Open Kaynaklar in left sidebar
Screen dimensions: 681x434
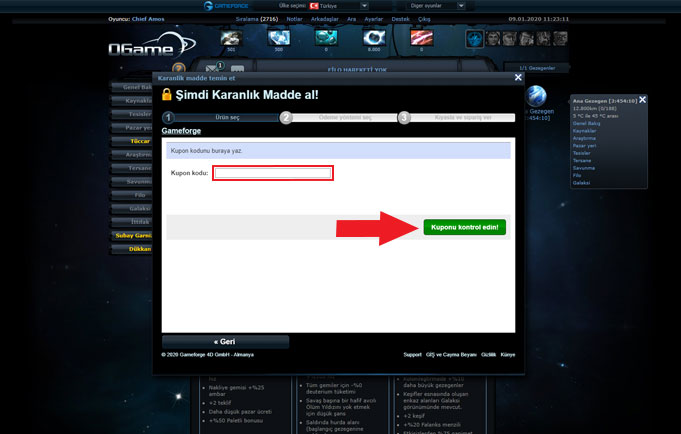(132, 101)
